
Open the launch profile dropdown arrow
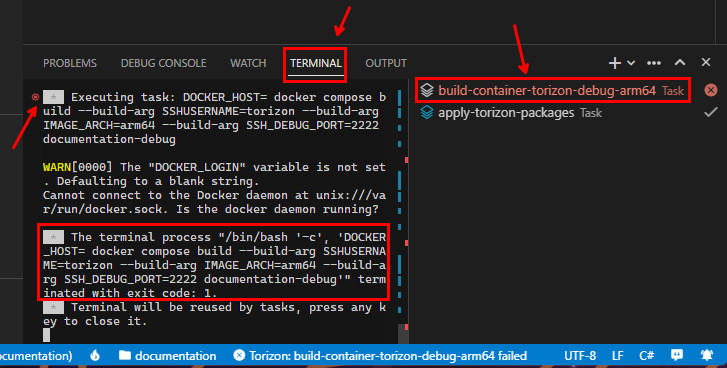tap(631, 63)
